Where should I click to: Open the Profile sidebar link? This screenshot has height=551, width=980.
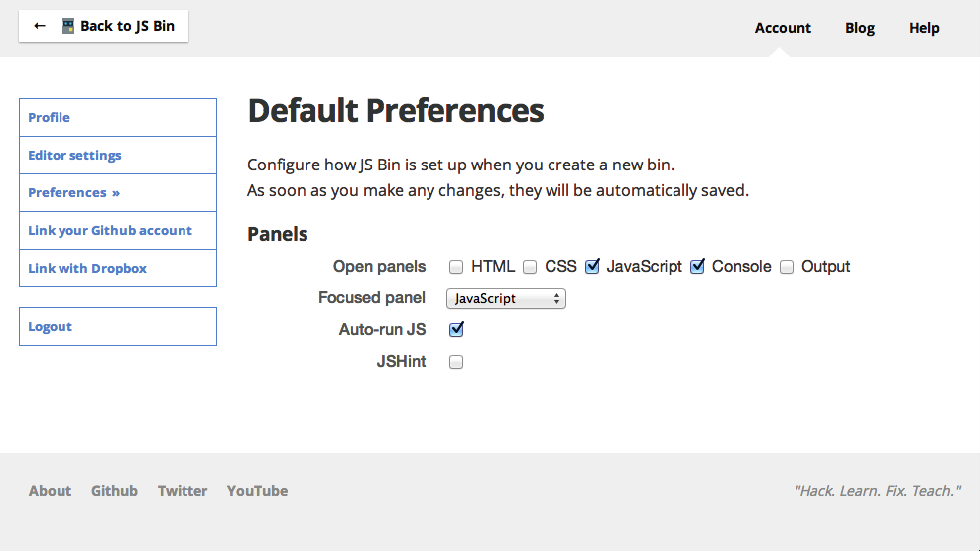(x=118, y=118)
